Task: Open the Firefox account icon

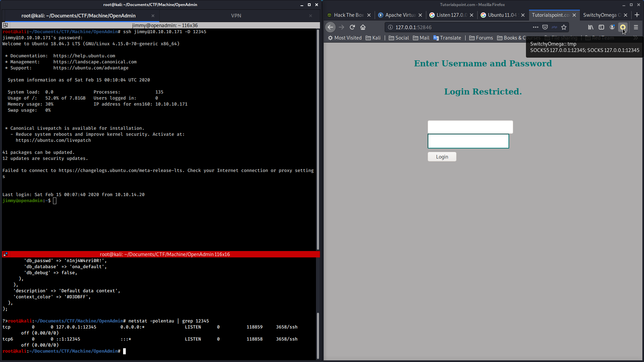Action: [x=612, y=27]
